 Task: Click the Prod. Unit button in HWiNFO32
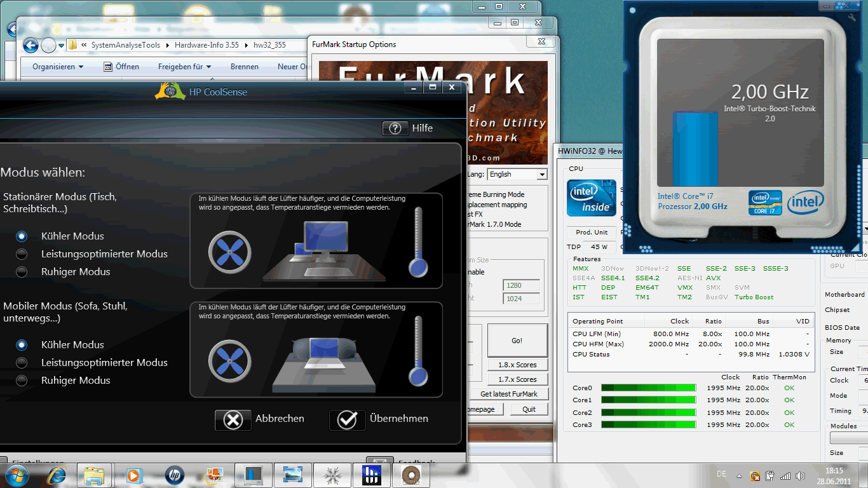pos(592,232)
